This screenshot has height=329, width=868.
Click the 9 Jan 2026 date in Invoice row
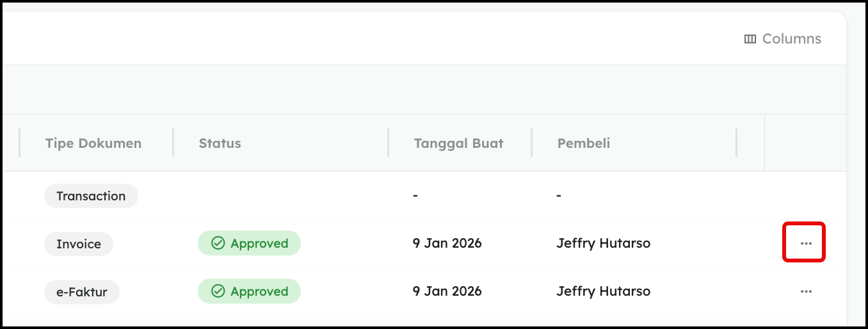click(x=447, y=243)
